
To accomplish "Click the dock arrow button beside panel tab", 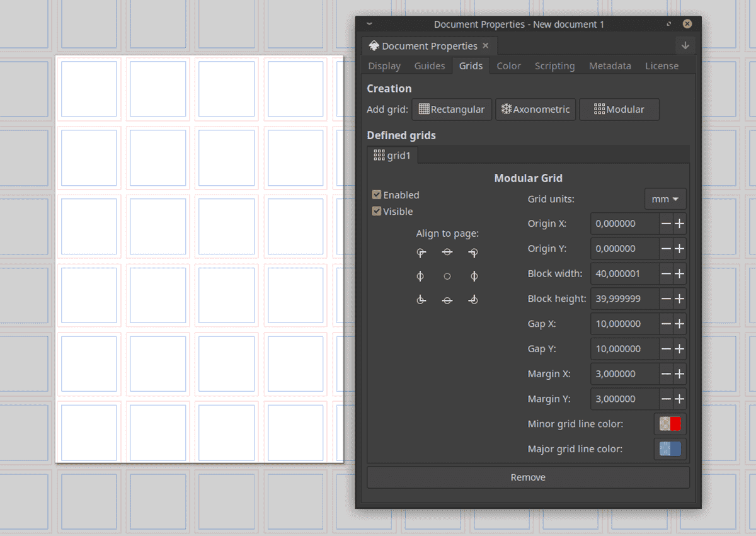I will pyautogui.click(x=685, y=46).
